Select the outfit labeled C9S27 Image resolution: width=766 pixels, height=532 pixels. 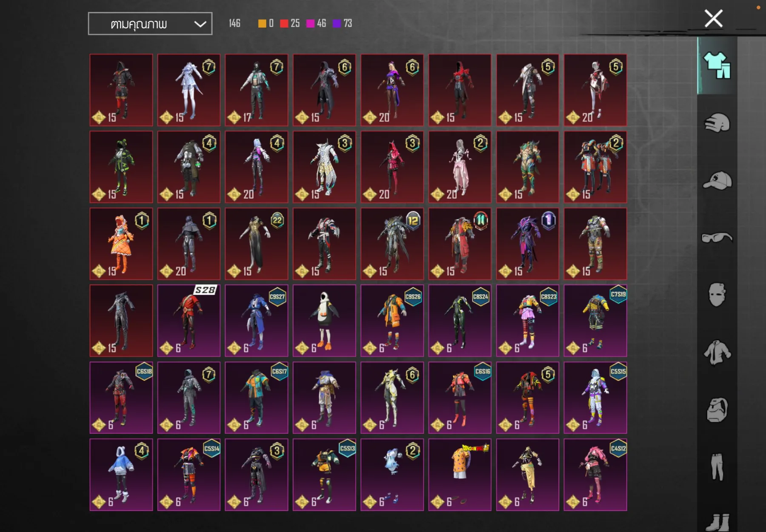coord(256,320)
